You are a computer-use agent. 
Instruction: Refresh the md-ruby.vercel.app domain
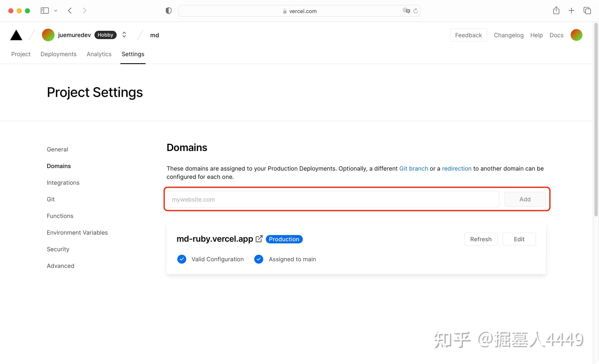coord(481,239)
